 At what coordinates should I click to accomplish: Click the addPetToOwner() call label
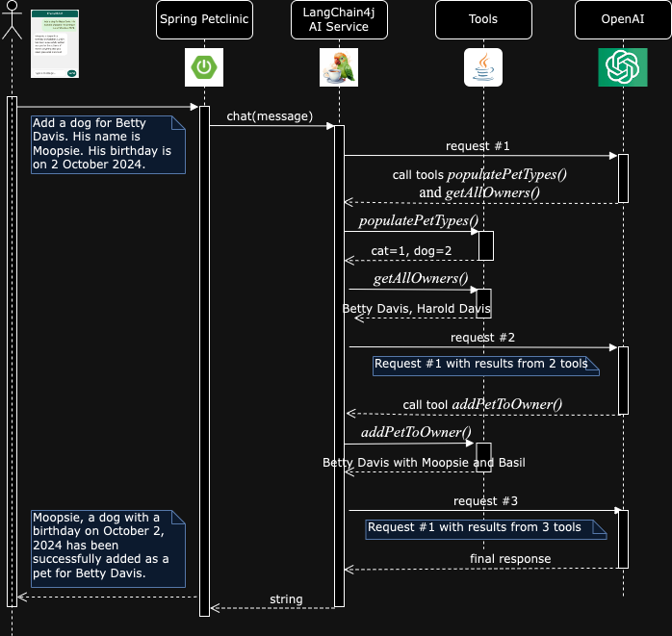tap(416, 432)
